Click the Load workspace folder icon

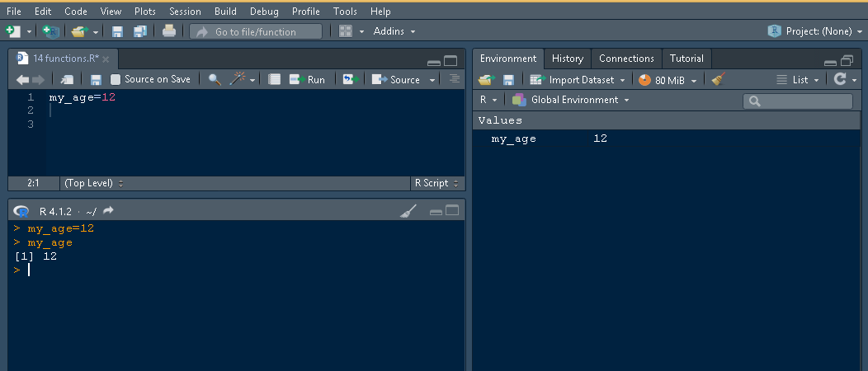point(485,80)
